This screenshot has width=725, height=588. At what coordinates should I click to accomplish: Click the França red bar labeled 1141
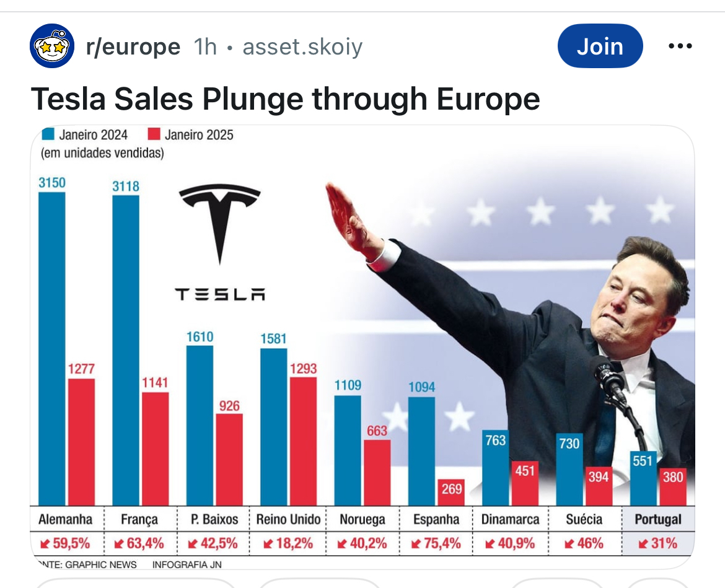[155, 449]
